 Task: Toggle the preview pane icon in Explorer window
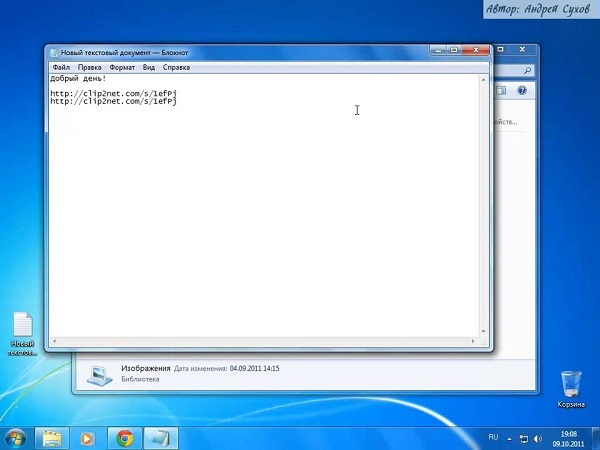click(501, 90)
